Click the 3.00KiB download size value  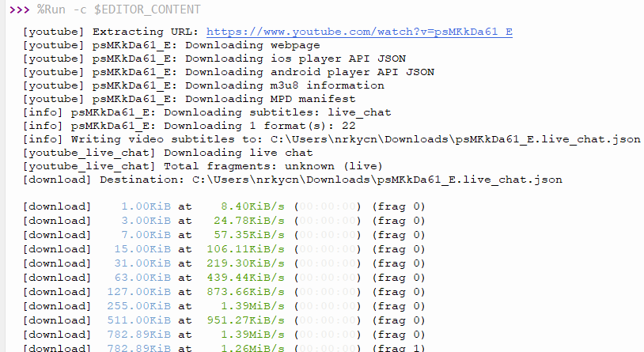pyautogui.click(x=146, y=221)
